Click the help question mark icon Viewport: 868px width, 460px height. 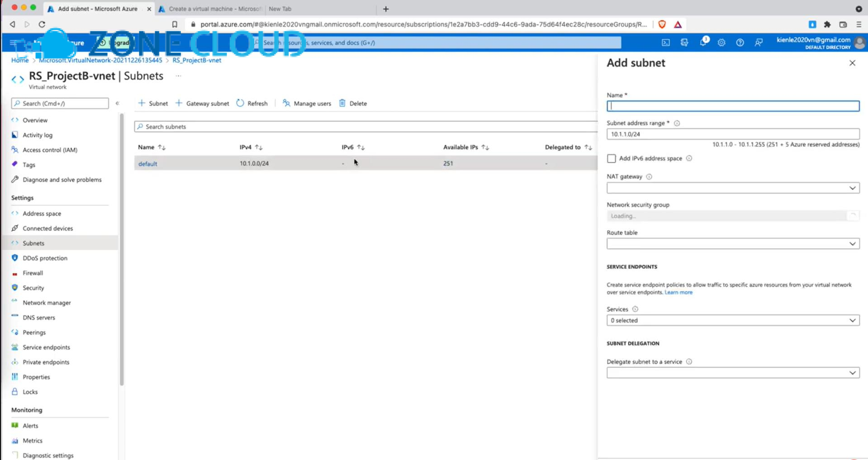click(x=740, y=43)
